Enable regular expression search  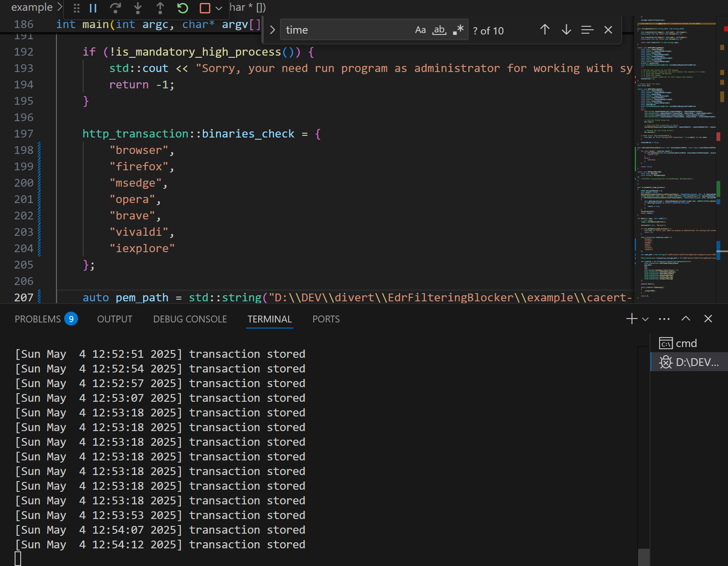(x=458, y=30)
